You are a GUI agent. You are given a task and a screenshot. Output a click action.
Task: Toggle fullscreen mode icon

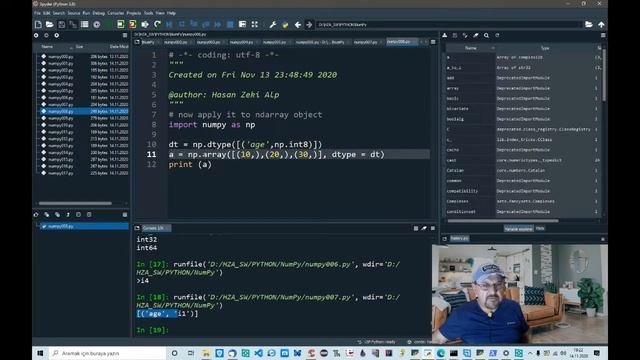(x=255, y=24)
